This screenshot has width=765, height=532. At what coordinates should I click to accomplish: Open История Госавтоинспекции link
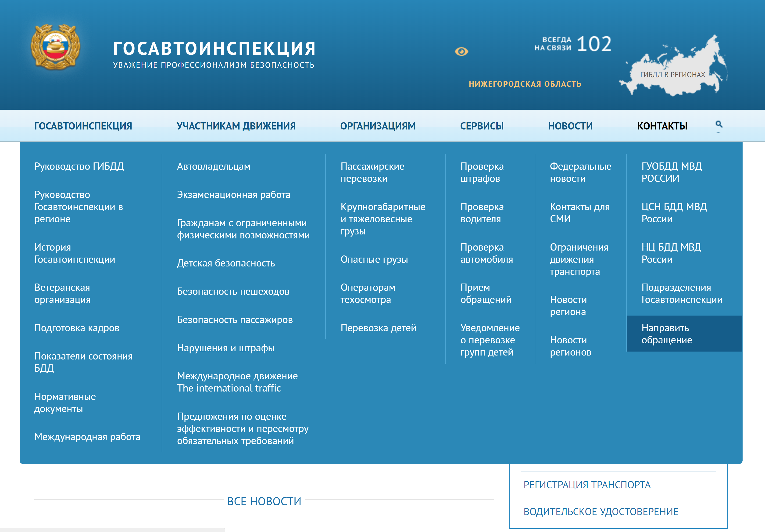pyautogui.click(x=75, y=253)
